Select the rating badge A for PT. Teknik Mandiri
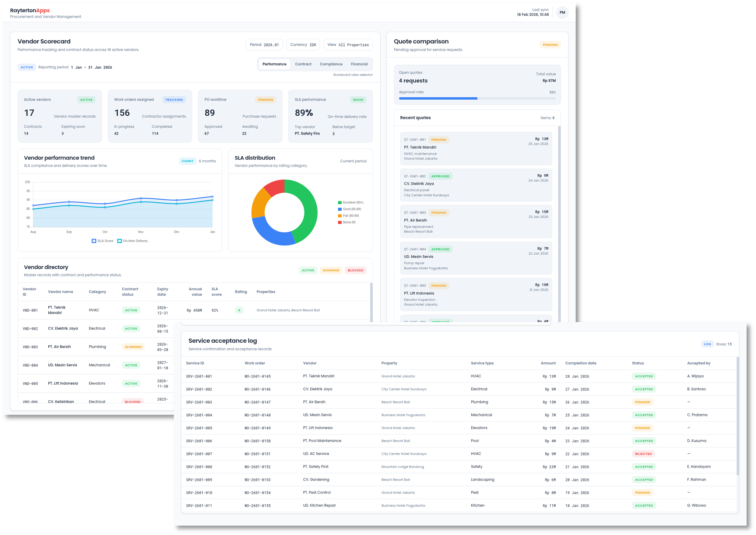This screenshot has width=756, height=535. click(239, 310)
